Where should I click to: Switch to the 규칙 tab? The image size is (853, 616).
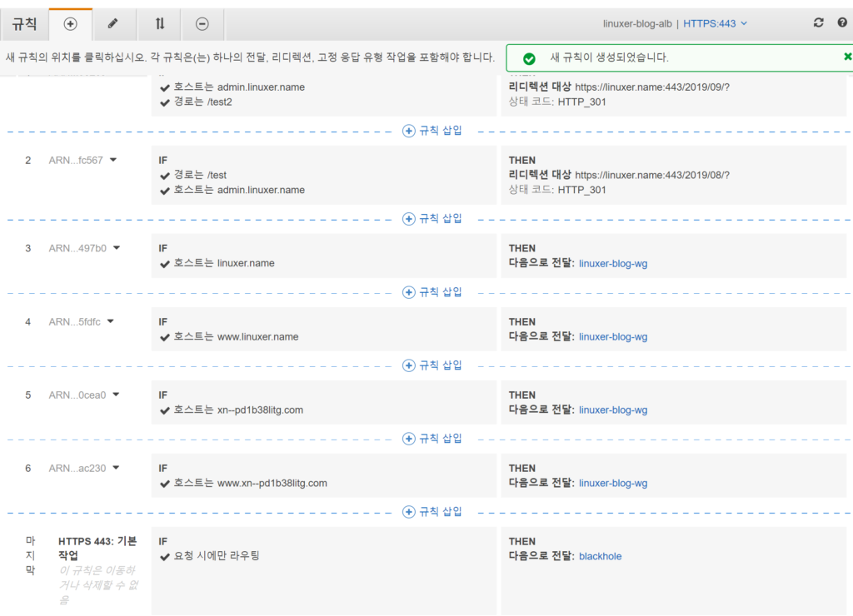click(x=24, y=24)
